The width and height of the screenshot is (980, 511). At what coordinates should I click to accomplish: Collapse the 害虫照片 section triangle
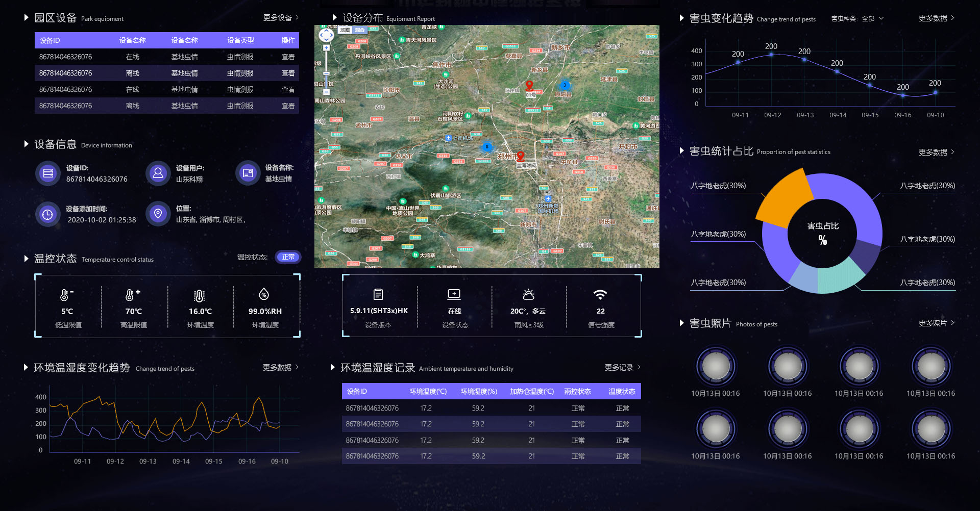(x=681, y=323)
